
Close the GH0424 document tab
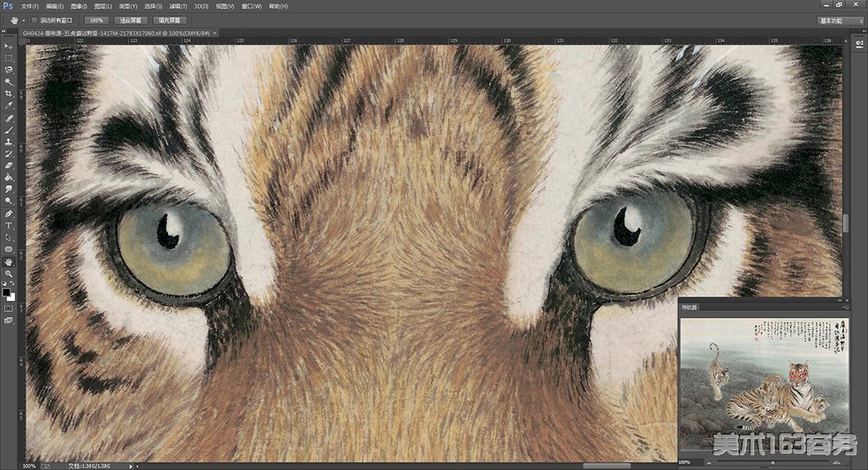pyautogui.click(x=215, y=34)
